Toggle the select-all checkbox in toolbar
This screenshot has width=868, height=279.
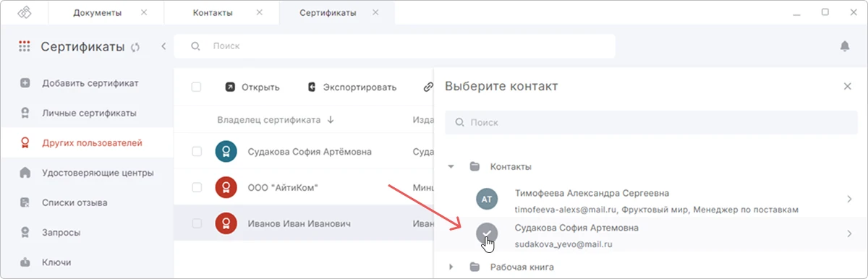(x=196, y=87)
